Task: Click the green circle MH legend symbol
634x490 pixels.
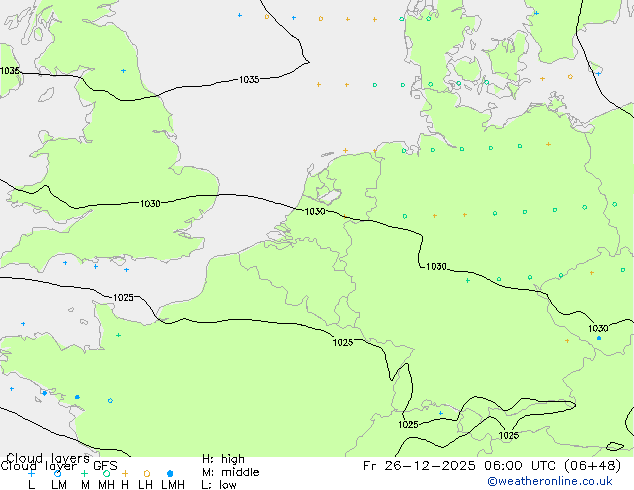Action: pos(106,473)
